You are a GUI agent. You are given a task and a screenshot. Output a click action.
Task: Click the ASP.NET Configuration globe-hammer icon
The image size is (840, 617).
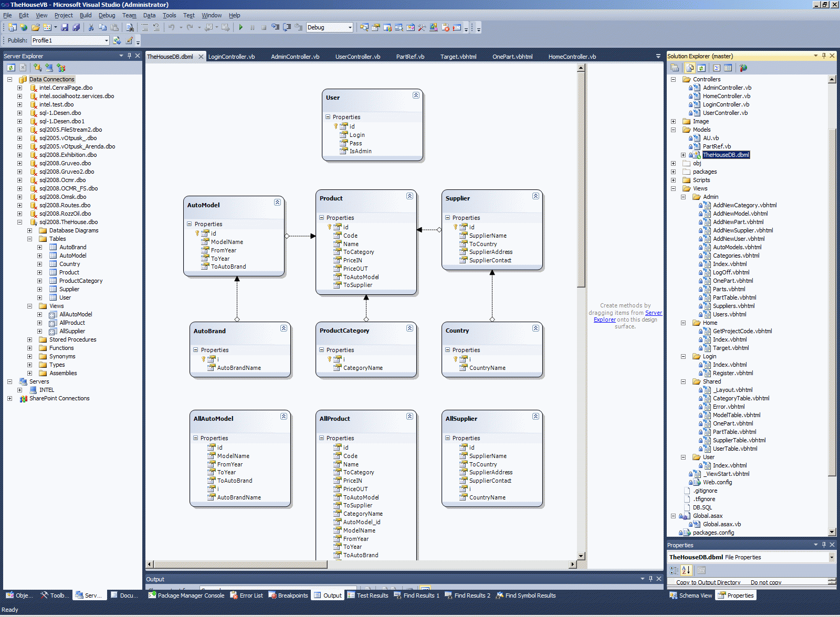743,68
